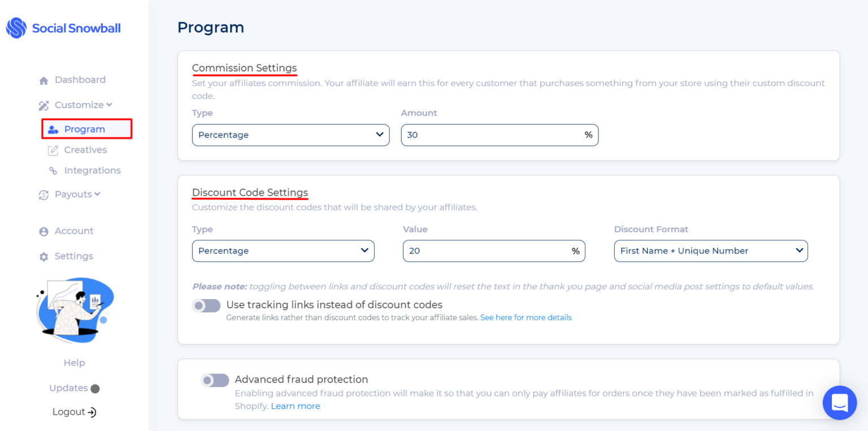This screenshot has height=431, width=868.
Task: Click the Settings gear icon
Action: tap(44, 257)
